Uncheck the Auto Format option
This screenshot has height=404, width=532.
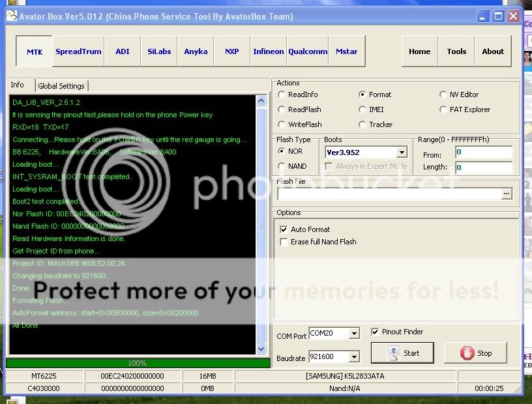284,229
